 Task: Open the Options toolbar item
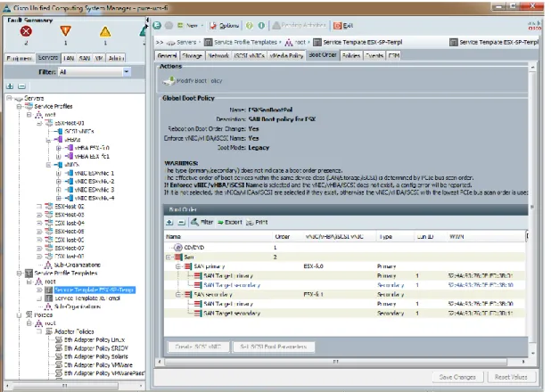[224, 25]
